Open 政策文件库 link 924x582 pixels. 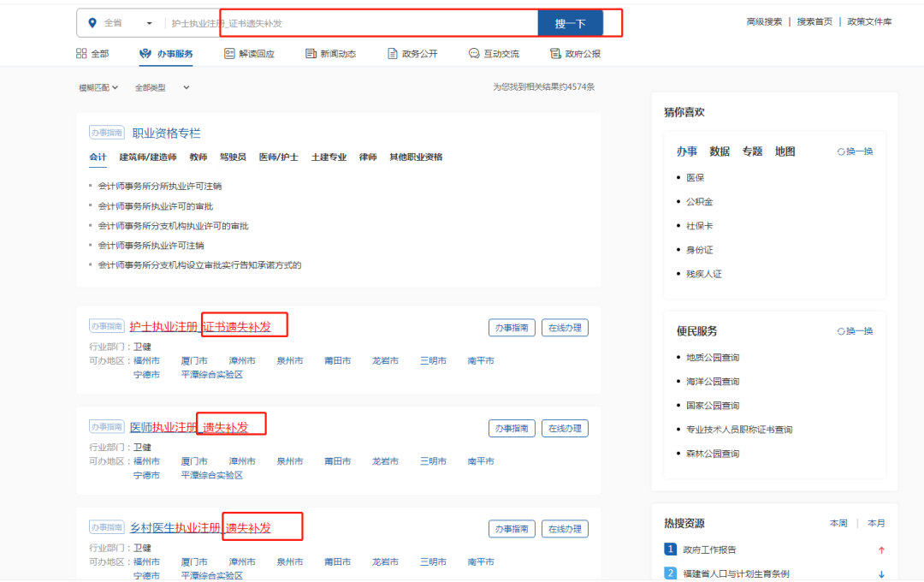869,21
